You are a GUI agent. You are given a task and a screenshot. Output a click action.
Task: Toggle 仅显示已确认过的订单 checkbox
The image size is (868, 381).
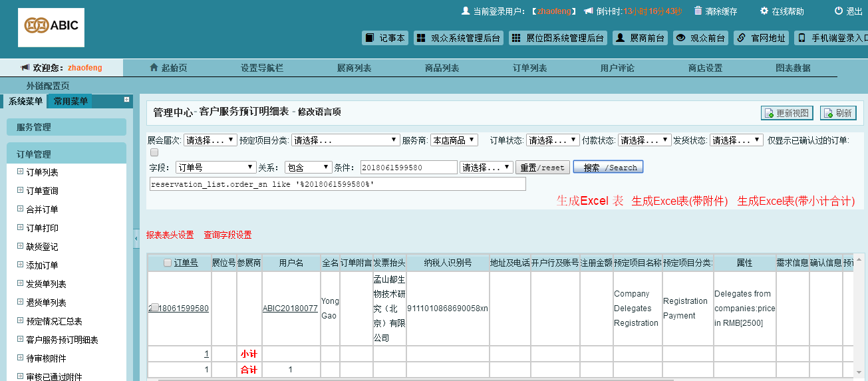154,153
